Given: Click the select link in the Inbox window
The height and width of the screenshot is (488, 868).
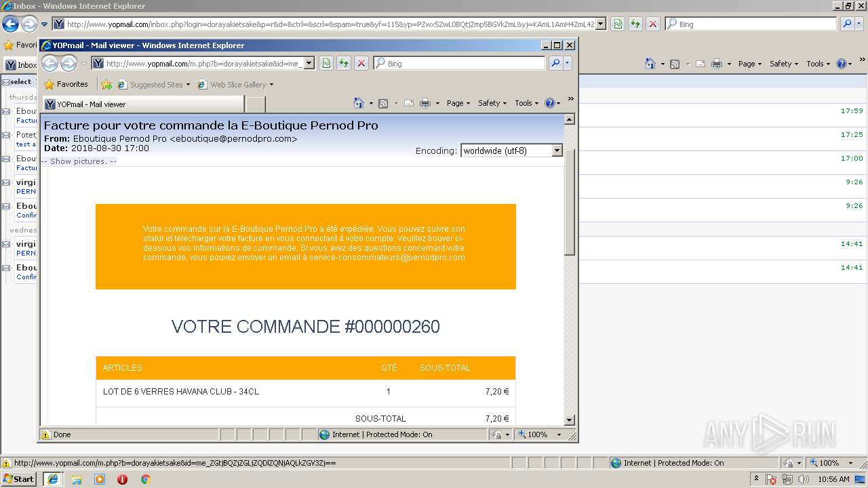Looking at the screenshot, I should click(x=20, y=82).
